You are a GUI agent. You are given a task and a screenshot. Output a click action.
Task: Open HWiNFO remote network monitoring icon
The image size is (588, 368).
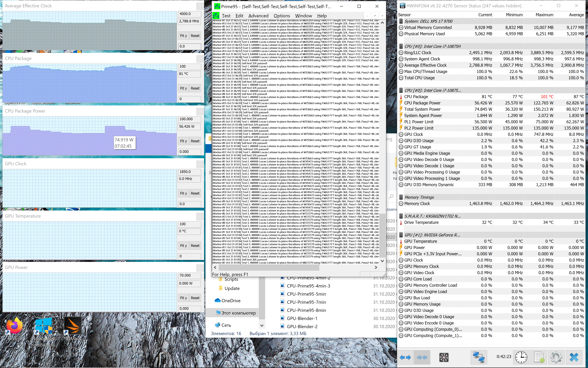tap(478, 357)
